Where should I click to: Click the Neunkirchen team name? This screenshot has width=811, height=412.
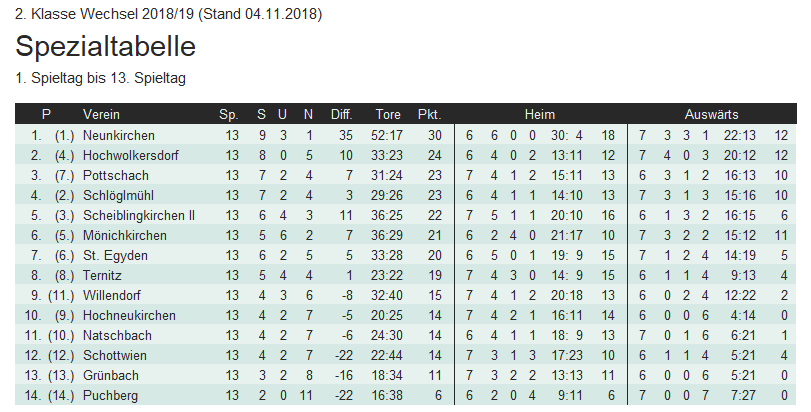point(119,135)
